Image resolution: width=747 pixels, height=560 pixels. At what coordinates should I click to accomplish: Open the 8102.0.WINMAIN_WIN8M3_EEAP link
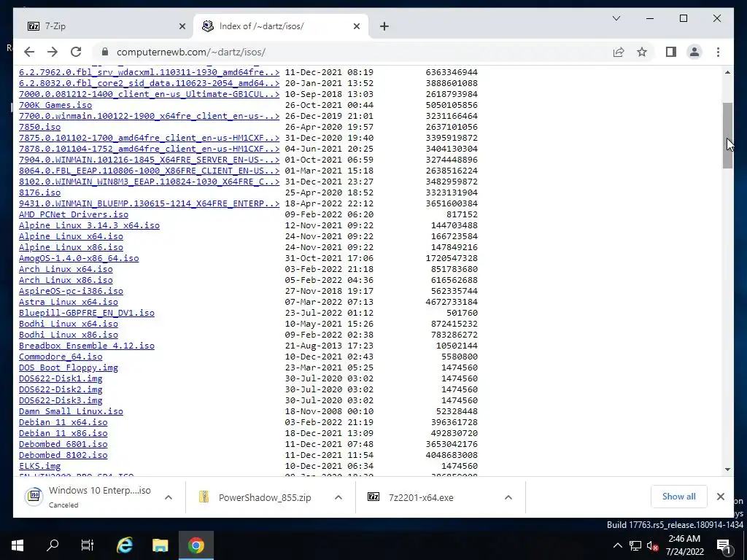pyautogui.click(x=149, y=182)
